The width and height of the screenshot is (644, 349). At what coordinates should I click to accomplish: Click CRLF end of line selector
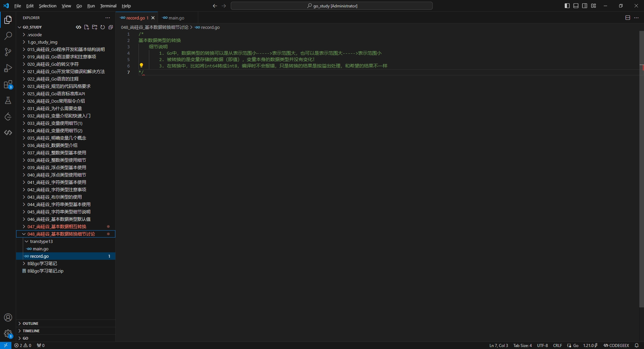557,345
